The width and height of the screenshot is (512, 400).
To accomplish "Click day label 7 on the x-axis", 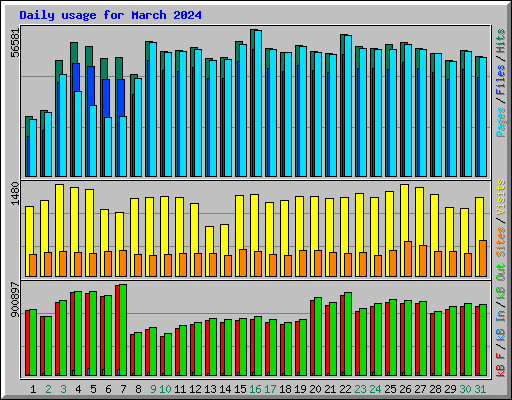I will 123,389.
